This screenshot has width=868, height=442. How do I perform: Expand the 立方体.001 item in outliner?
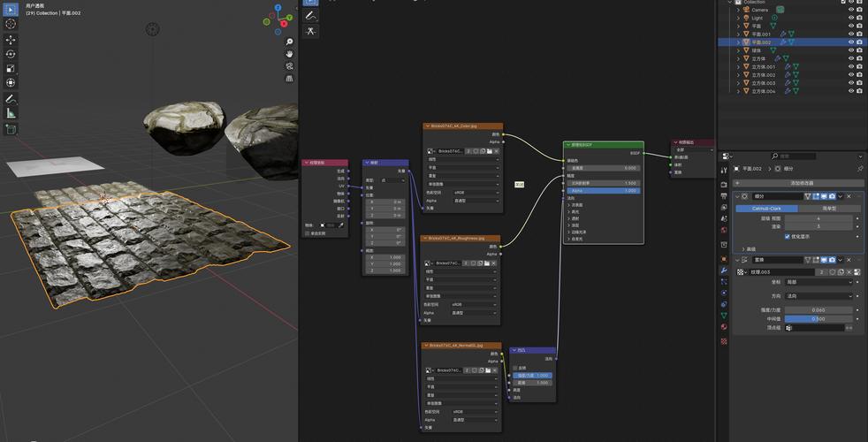point(738,66)
